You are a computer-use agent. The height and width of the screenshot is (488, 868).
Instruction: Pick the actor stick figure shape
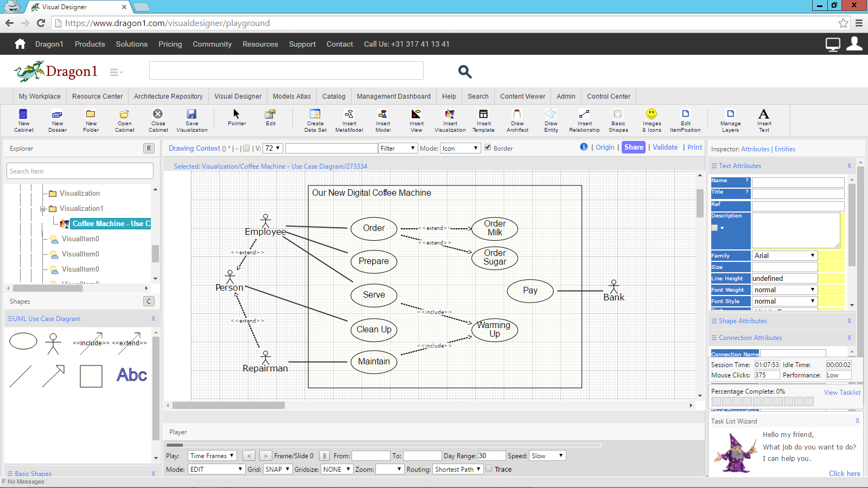point(53,344)
